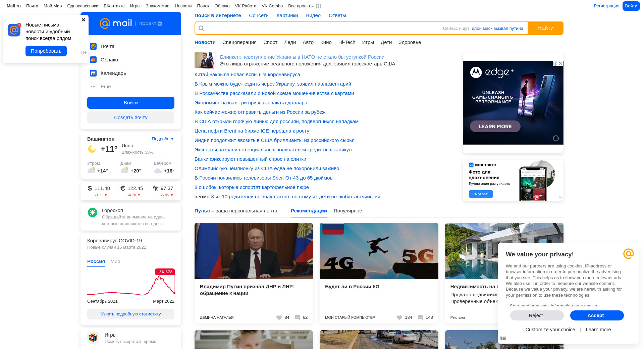
Task: Open the Картинки search tab
Action: pyautogui.click(x=287, y=15)
